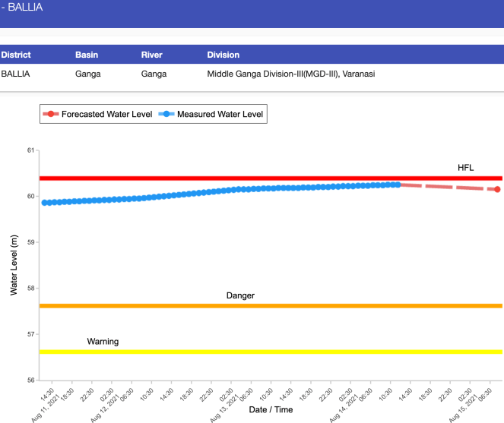504x423 pixels.
Task: Select the red forecast endpoint dot on chart
Action: 497,189
